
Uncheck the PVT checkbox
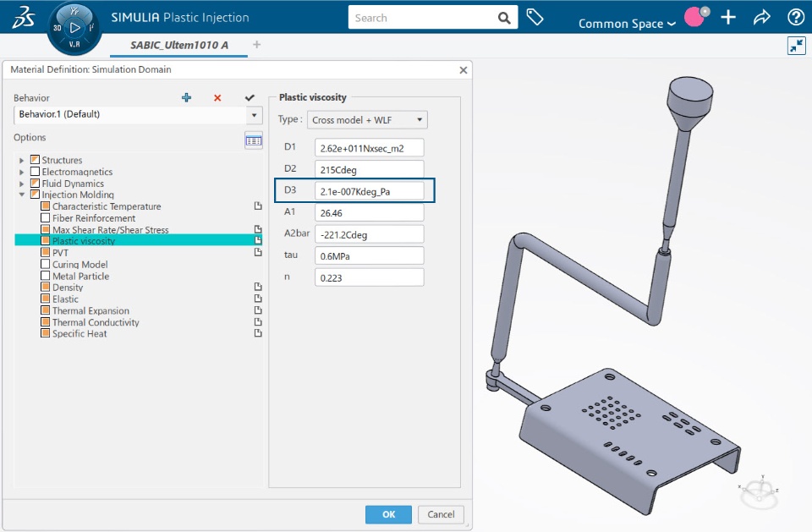[46, 252]
